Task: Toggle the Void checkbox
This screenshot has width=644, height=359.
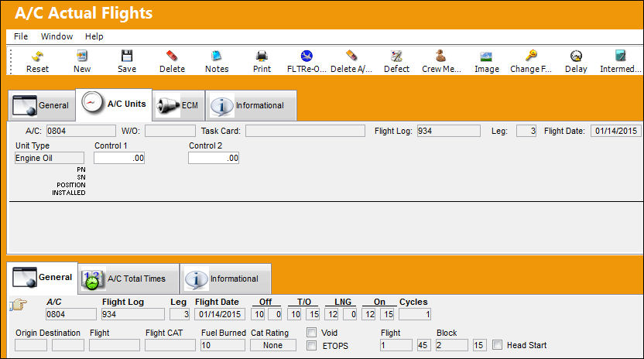Action: [312, 332]
